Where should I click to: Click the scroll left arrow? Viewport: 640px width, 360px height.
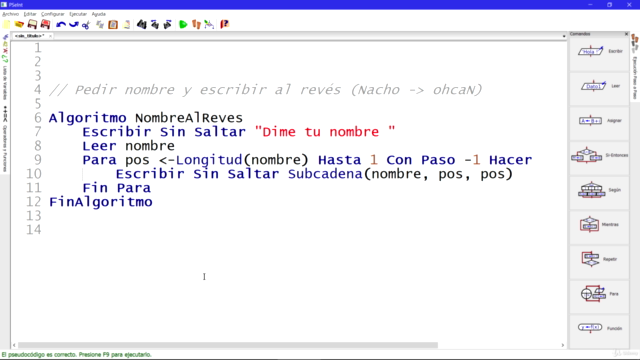(x=14, y=345)
